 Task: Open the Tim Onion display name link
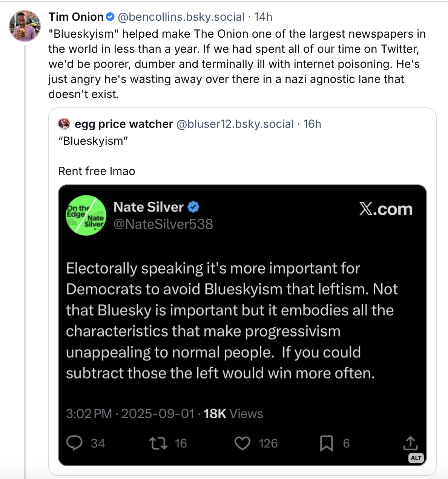coord(76,17)
